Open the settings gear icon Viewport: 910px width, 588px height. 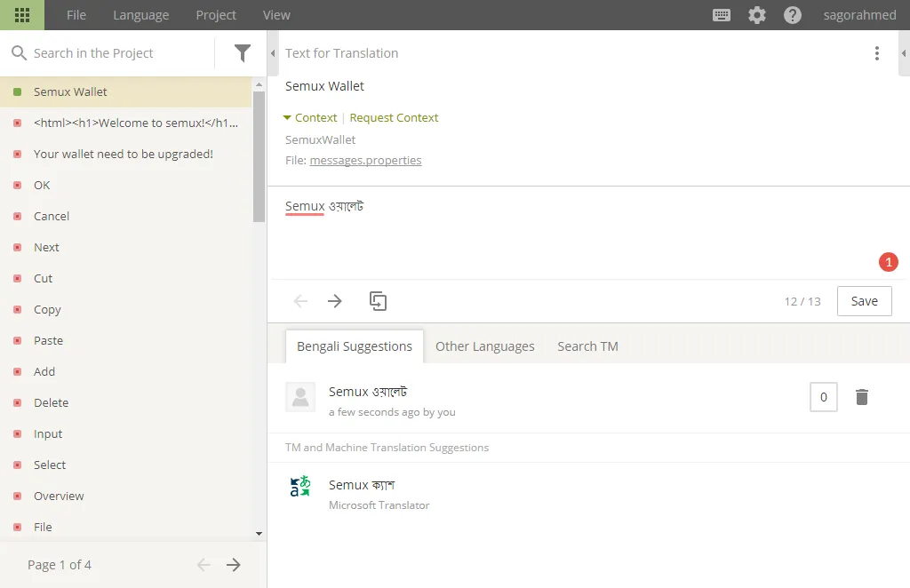point(757,15)
